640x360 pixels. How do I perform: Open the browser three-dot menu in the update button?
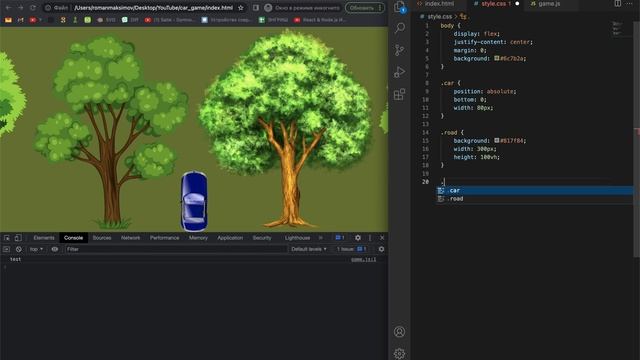tap(380, 8)
